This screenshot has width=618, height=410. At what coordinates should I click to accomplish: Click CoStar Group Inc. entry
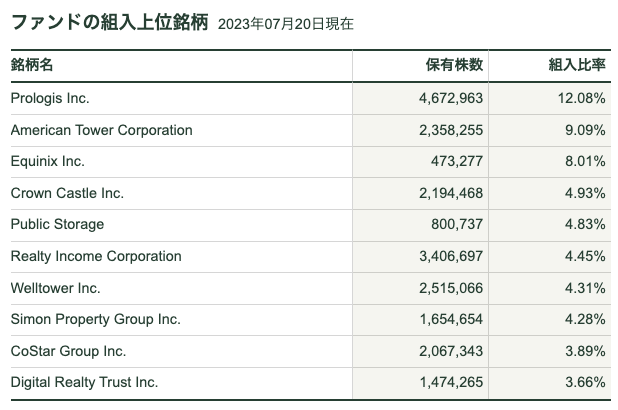[x=69, y=351]
